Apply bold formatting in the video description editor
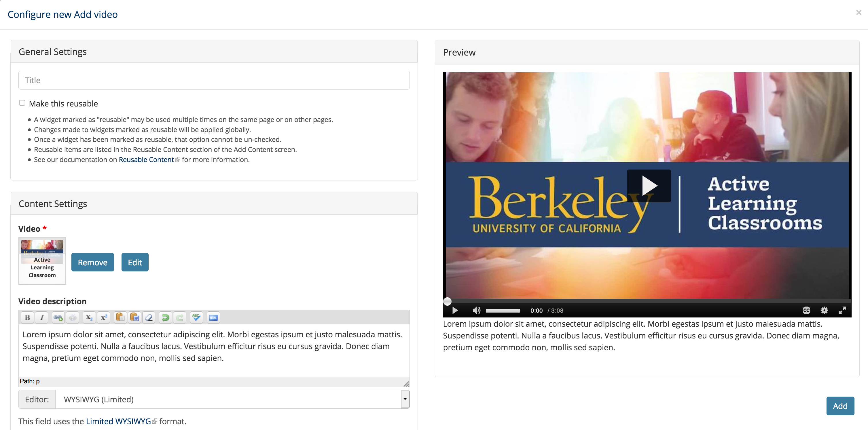The image size is (868, 430). point(27,317)
